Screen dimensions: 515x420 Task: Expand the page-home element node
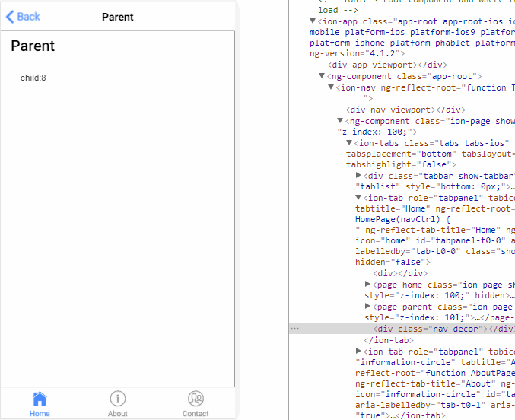click(x=368, y=285)
